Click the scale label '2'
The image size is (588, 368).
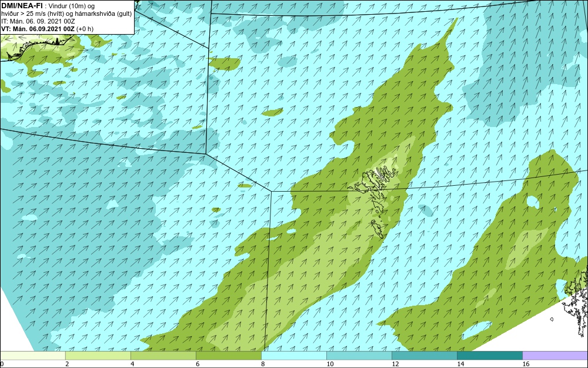click(x=67, y=364)
